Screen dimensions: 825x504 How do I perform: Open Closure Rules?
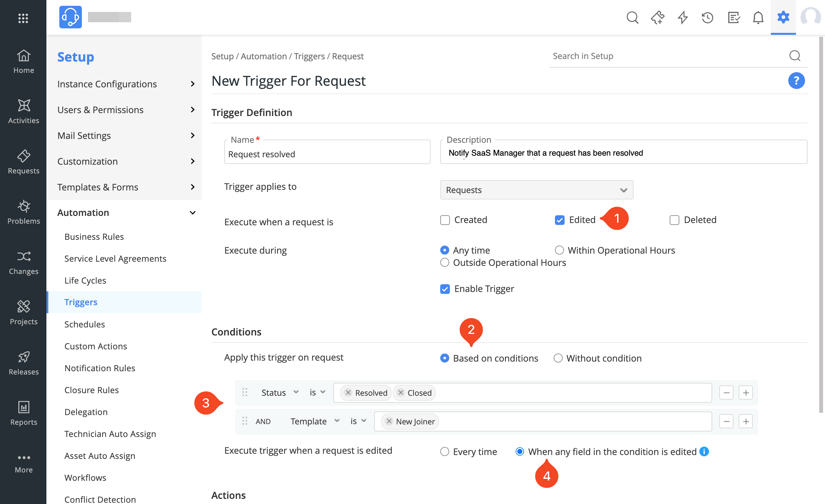click(x=92, y=390)
